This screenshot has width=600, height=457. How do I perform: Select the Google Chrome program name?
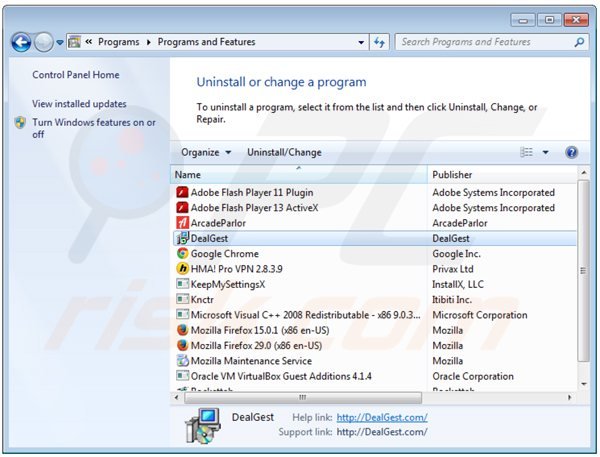click(225, 254)
